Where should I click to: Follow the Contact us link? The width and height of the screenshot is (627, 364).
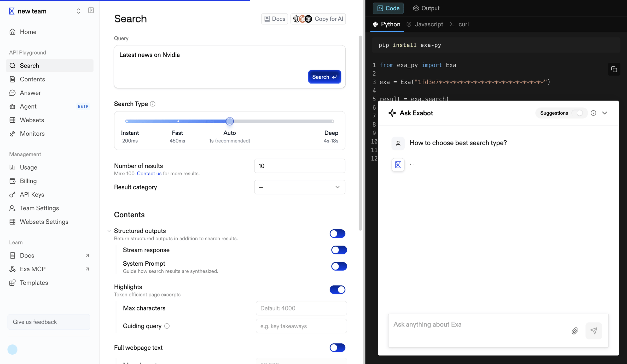pyautogui.click(x=149, y=174)
